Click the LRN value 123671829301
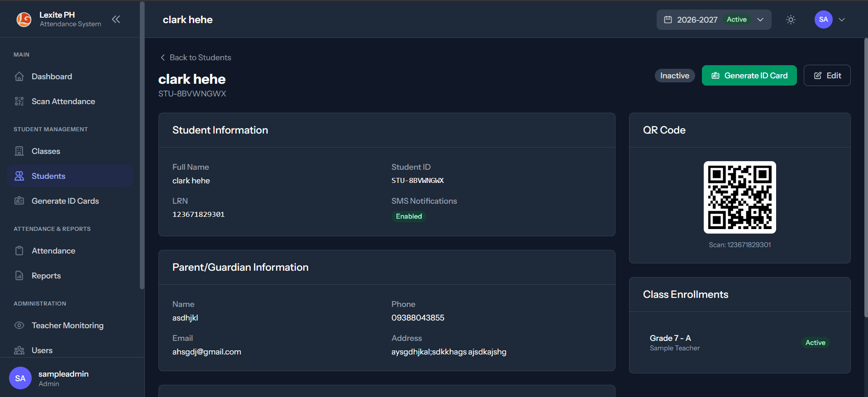This screenshot has height=397, width=868. (199, 215)
